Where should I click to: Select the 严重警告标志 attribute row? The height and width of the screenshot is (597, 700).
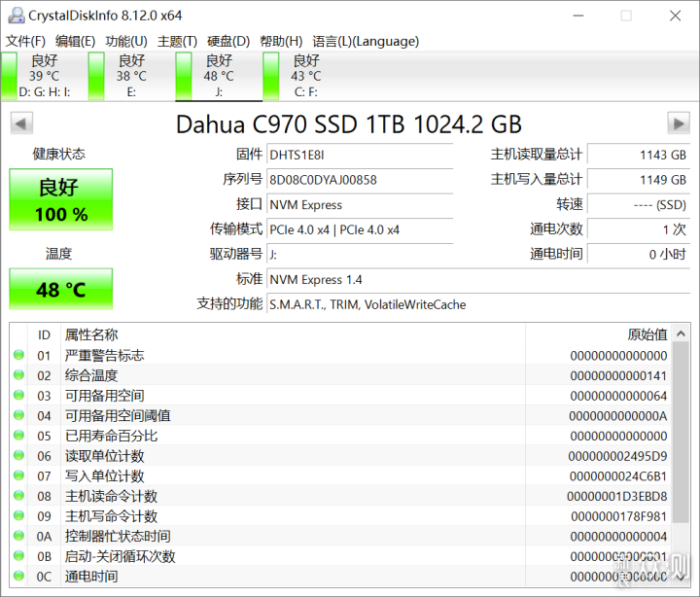pos(340,356)
